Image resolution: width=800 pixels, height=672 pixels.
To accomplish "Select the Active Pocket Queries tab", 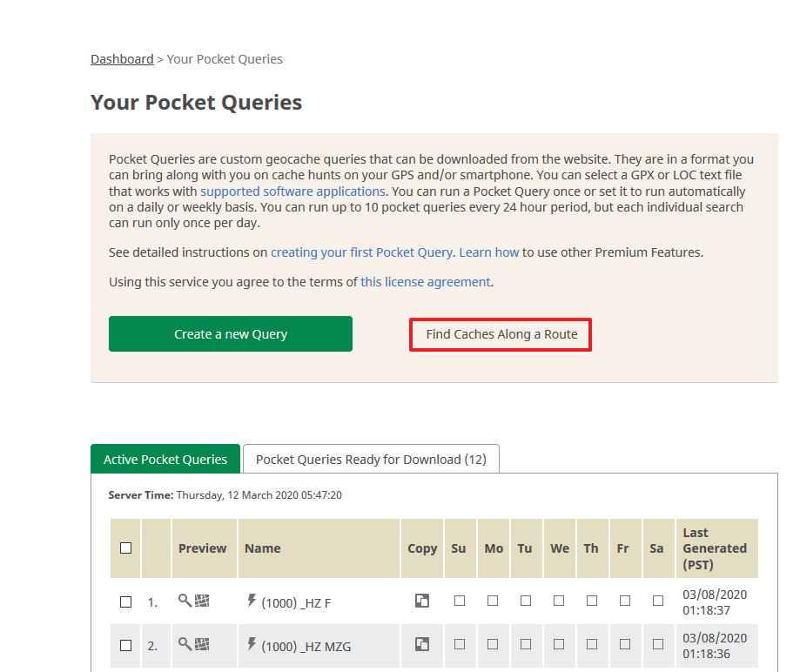I will [165, 460].
